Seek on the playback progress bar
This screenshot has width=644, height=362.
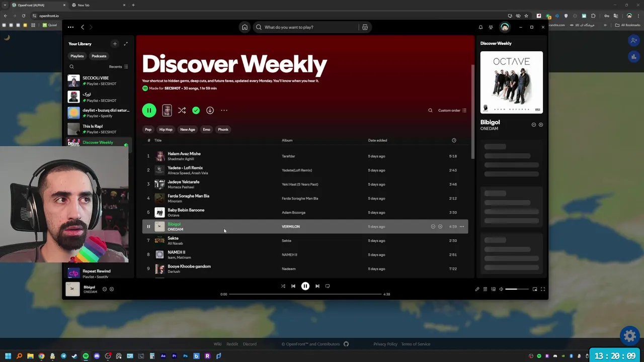pyautogui.click(x=305, y=294)
